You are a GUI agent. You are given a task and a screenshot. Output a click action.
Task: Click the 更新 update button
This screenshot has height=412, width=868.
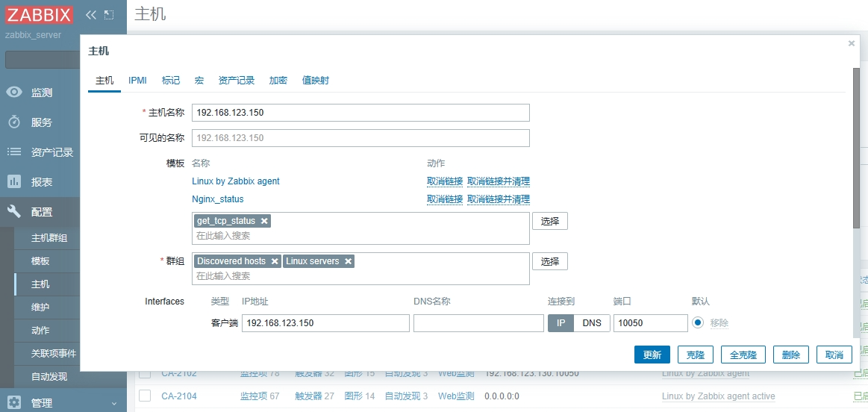coord(652,355)
